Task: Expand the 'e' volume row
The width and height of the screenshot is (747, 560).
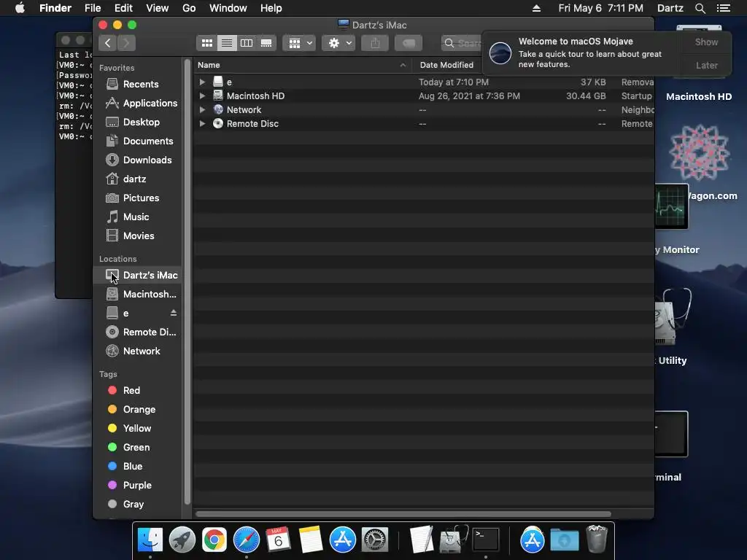Action: point(202,82)
